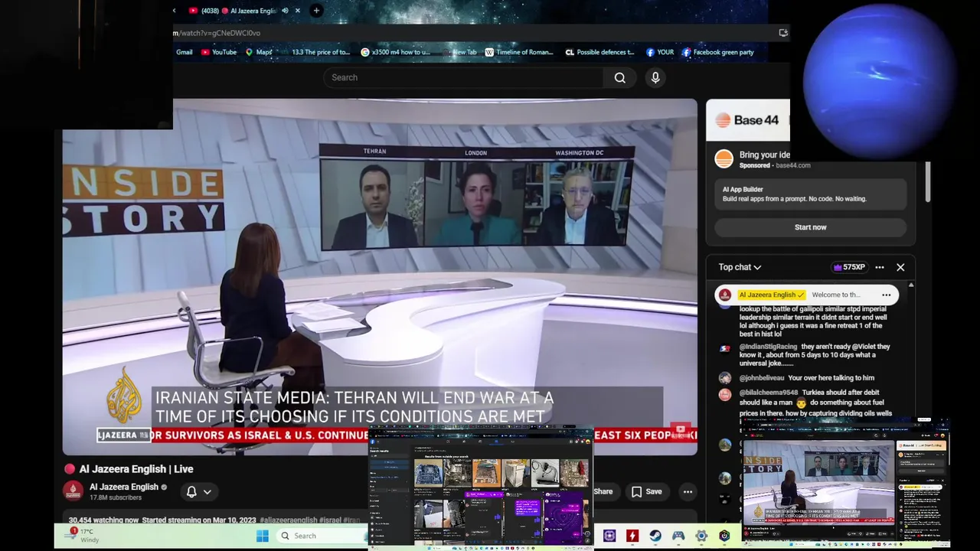This screenshot has height=551, width=980.
Task: Open 'Timeline of Roman...' Wikipedia bookmark
Action: click(x=518, y=52)
